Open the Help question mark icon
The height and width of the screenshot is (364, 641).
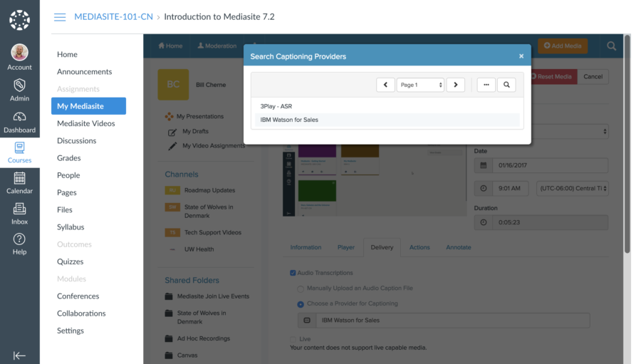[20, 239]
